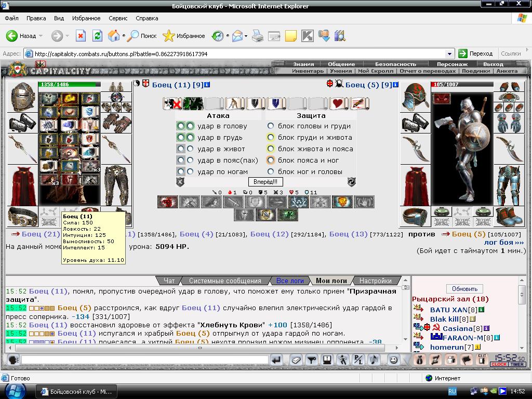Select блок груди и живота radio
The image size is (532, 399).
270,137
